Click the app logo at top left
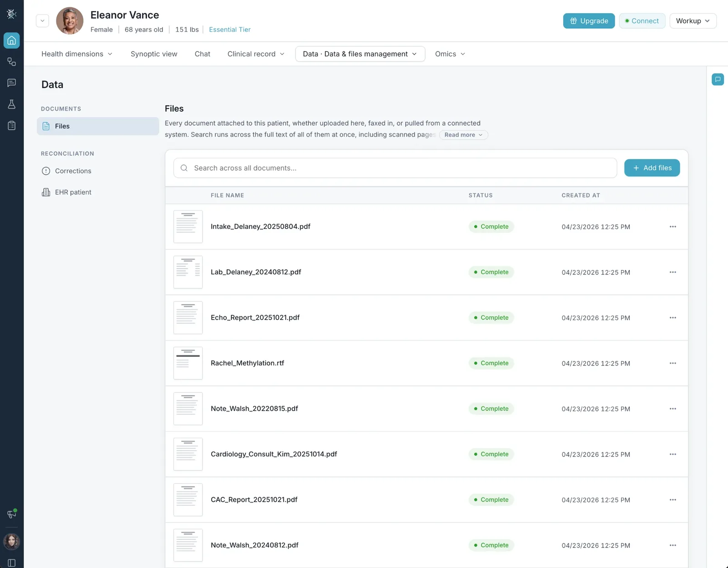Viewport: 728px width, 568px height. pos(12,14)
